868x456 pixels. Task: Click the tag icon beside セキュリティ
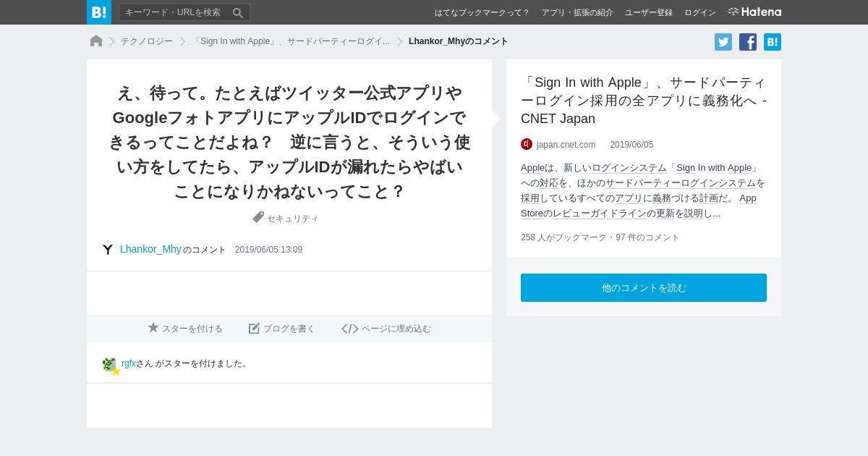coord(258,217)
